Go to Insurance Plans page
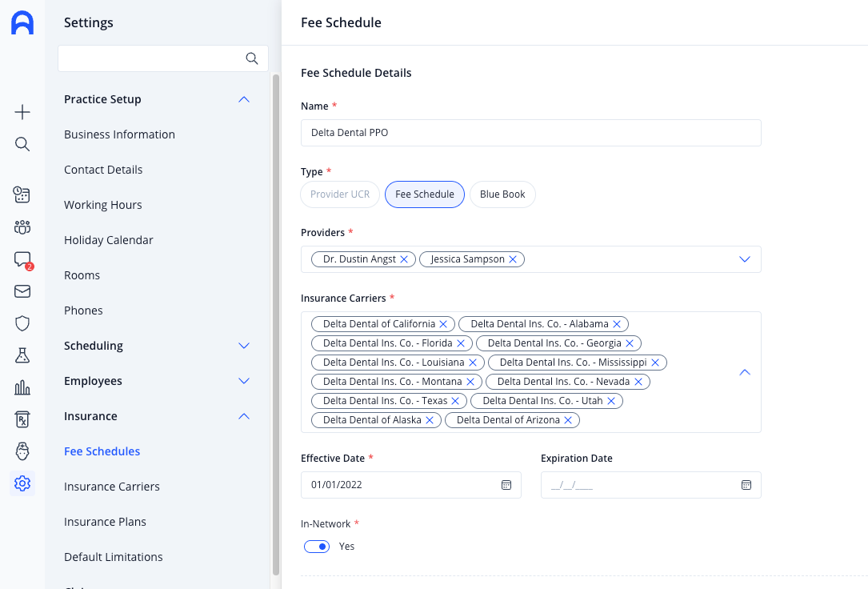The width and height of the screenshot is (868, 589). [105, 522]
